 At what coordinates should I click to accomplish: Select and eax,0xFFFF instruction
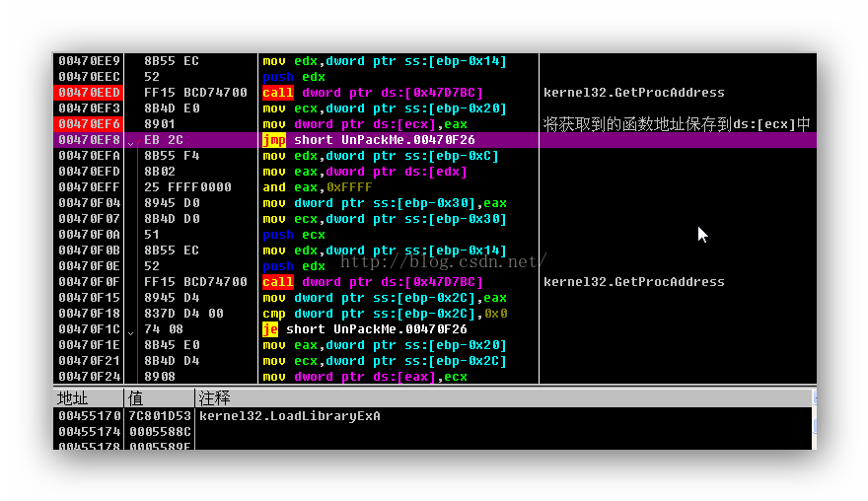[318, 187]
